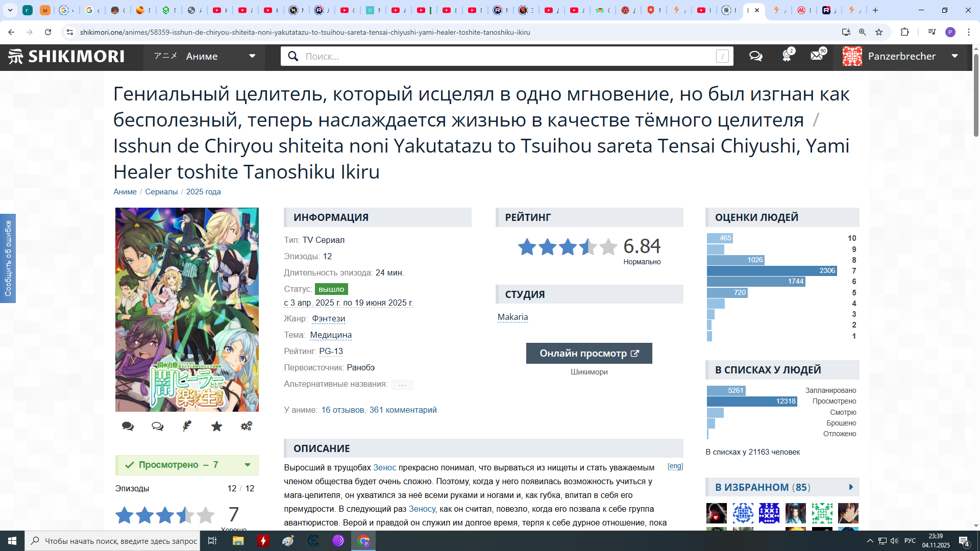Open the Сообщить об ошибке side tab
Image resolution: width=980 pixels, height=551 pixels.
(8, 258)
